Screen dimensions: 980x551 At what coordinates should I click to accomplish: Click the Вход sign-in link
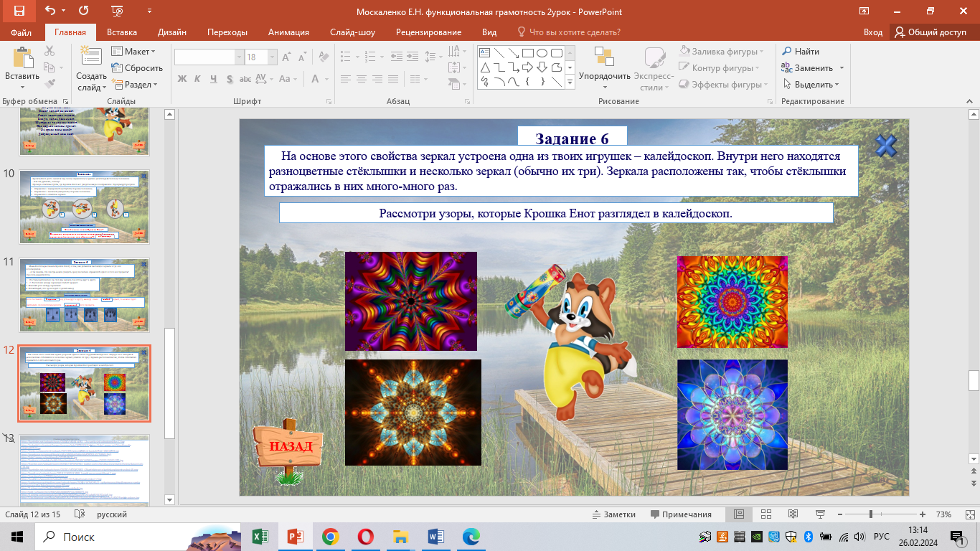pyautogui.click(x=873, y=32)
